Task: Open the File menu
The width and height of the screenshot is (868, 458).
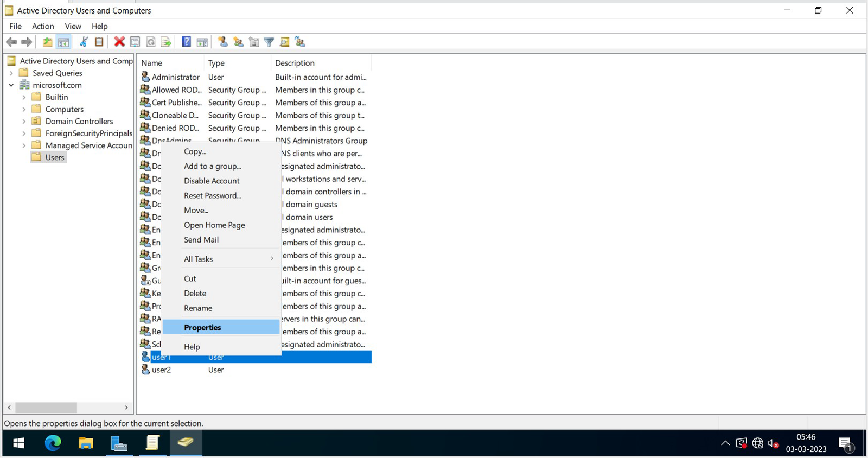Action: 16,26
